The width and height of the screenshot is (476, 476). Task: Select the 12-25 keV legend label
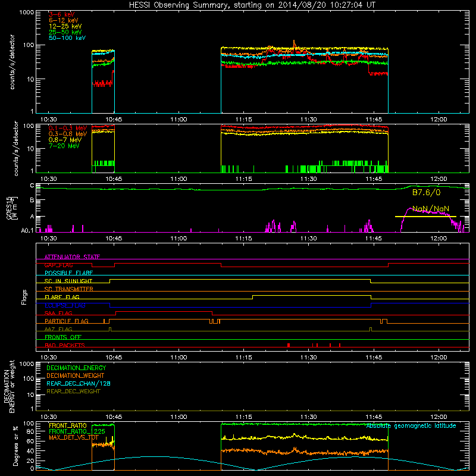pyautogui.click(x=65, y=26)
